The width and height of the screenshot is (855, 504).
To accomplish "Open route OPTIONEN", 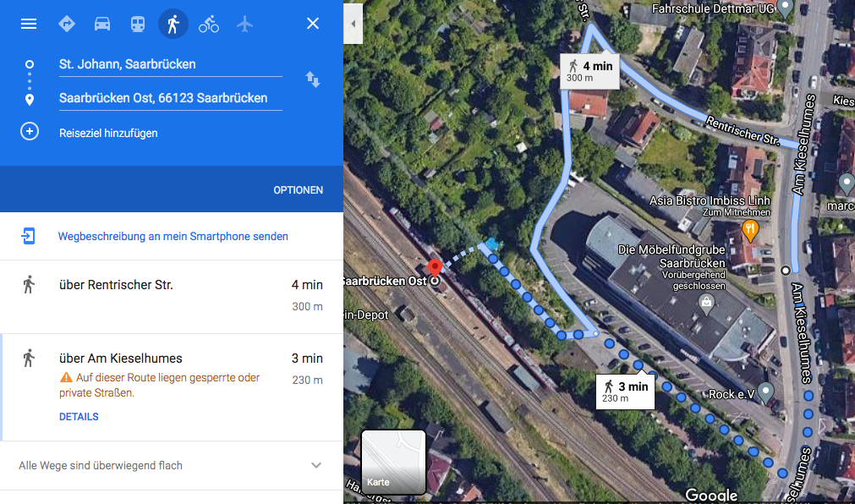I will 299,189.
